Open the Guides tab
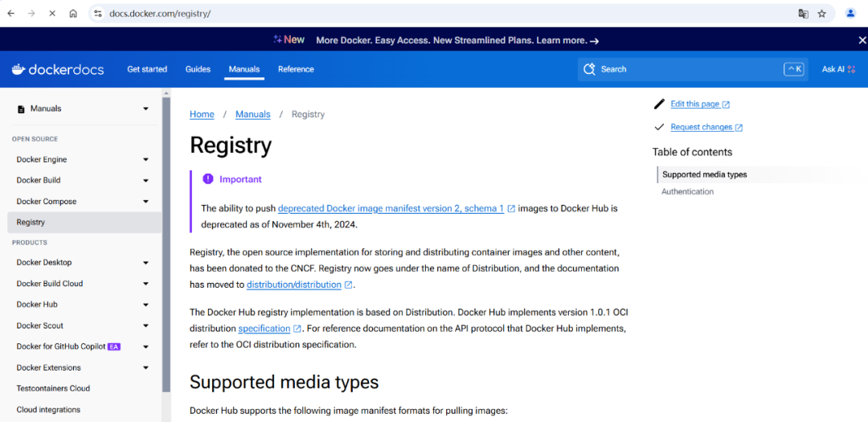This screenshot has height=422, width=868. tap(198, 69)
